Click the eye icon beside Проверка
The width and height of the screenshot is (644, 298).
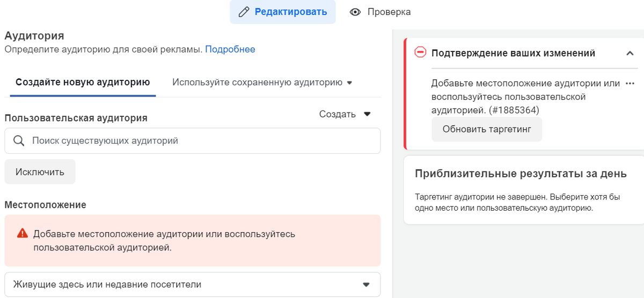pyautogui.click(x=355, y=12)
